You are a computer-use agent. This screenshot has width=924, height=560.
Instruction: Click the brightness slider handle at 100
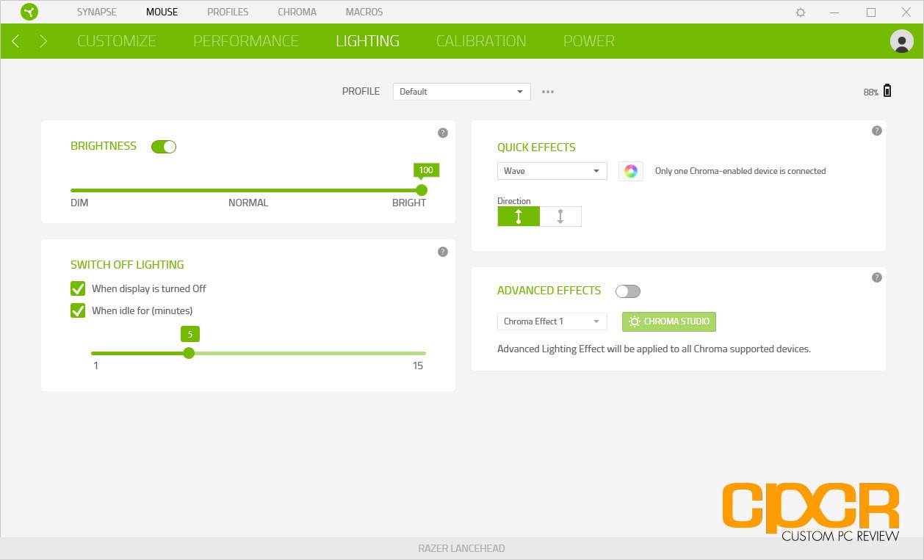pyautogui.click(x=421, y=190)
